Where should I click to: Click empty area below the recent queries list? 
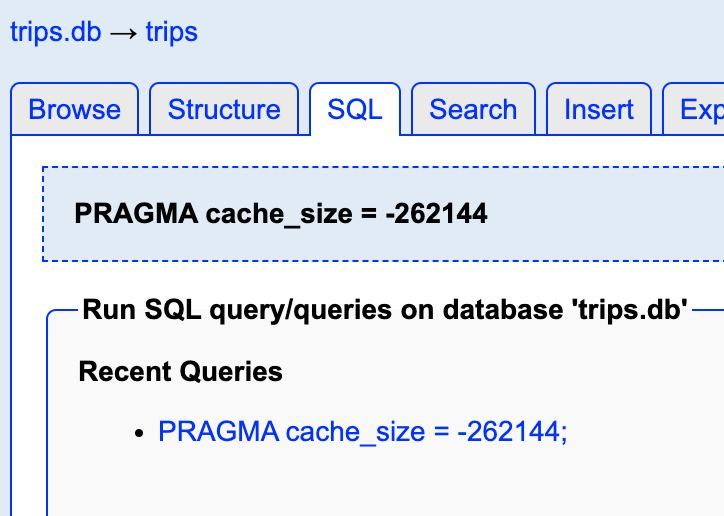(x=380, y=485)
